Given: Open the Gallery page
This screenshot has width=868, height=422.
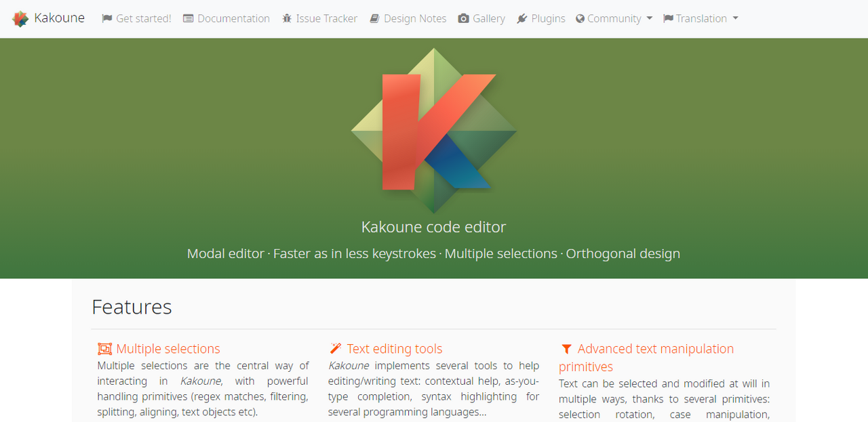Looking at the screenshot, I should pyautogui.click(x=481, y=19).
